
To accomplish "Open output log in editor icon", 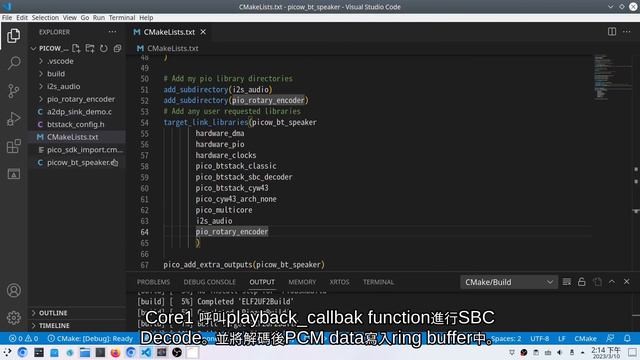I will point(597,282).
